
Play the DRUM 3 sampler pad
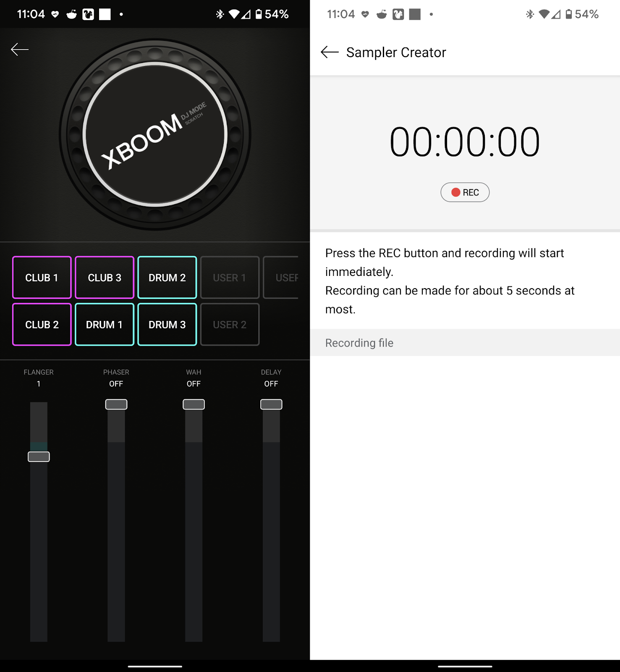(167, 325)
